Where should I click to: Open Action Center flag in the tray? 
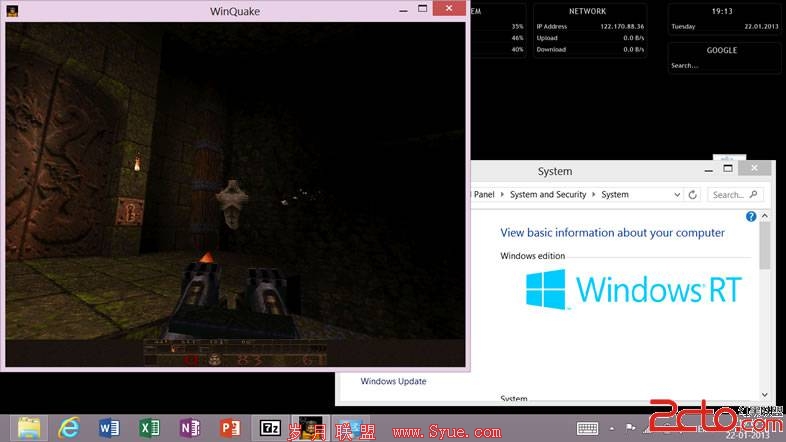[630, 428]
